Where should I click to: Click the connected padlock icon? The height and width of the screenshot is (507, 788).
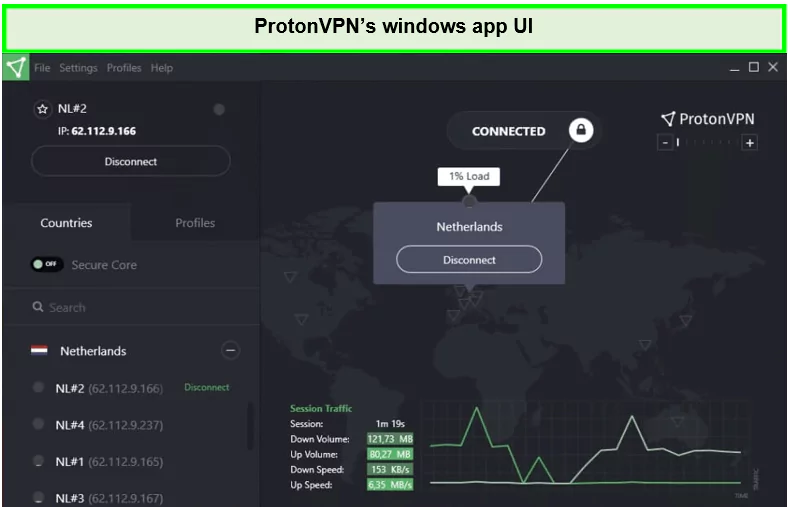tap(581, 130)
